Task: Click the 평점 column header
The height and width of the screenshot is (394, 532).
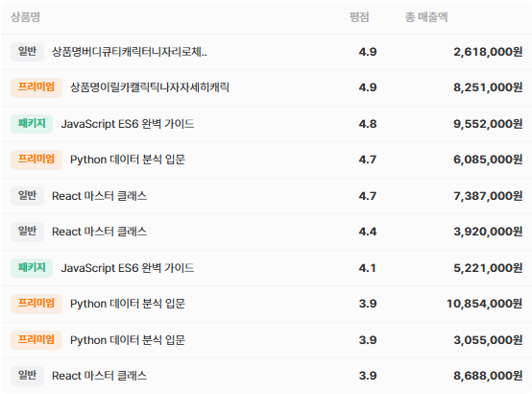Action: pyautogui.click(x=359, y=17)
